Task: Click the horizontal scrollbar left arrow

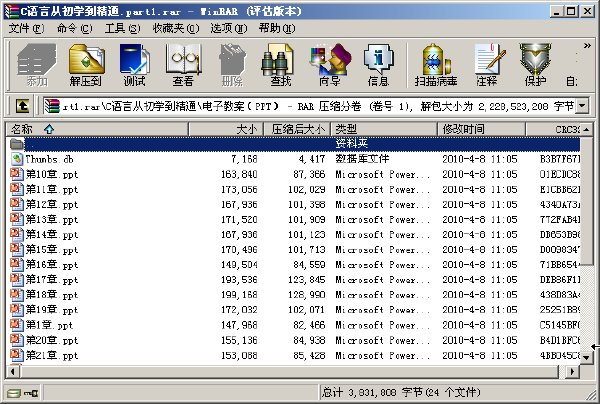Action: (13, 371)
